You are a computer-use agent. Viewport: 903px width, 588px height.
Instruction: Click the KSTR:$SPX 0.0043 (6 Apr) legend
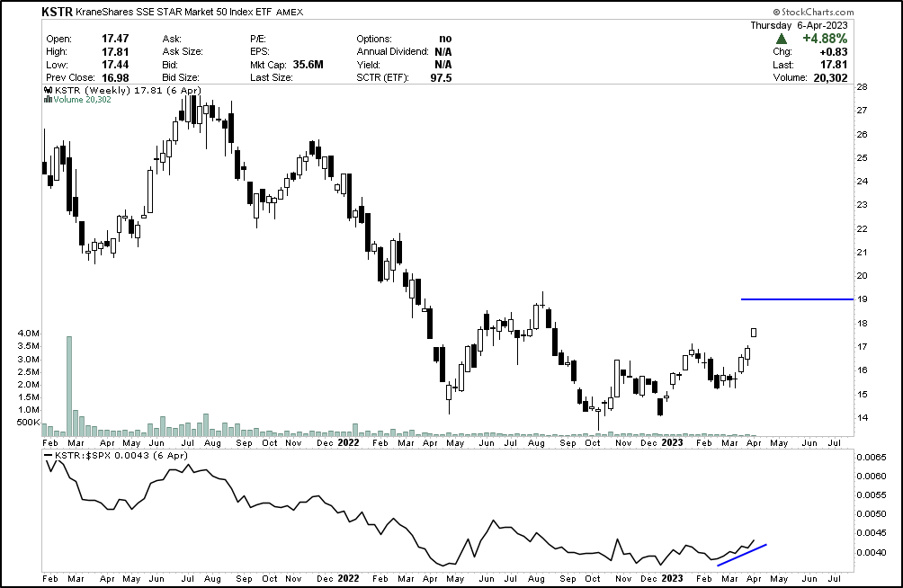[121, 456]
